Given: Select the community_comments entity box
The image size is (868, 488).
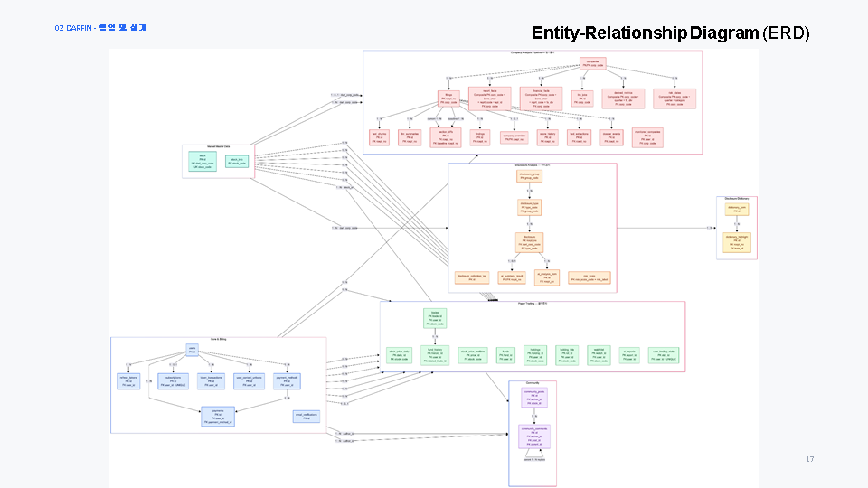Looking at the screenshot, I should (534, 436).
